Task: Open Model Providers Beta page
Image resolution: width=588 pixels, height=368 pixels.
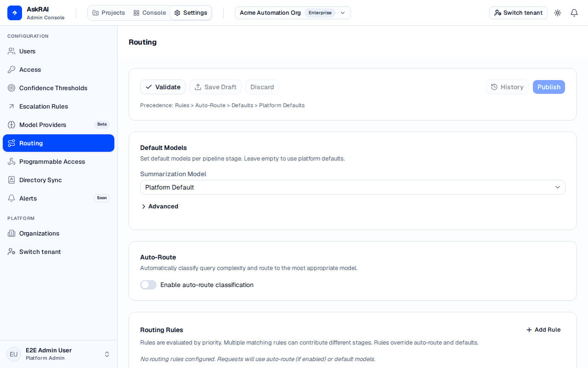Action: click(58, 125)
